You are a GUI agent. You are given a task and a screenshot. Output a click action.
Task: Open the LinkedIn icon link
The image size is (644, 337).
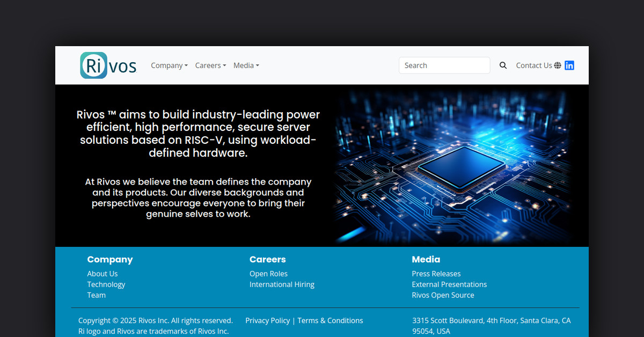click(x=569, y=65)
